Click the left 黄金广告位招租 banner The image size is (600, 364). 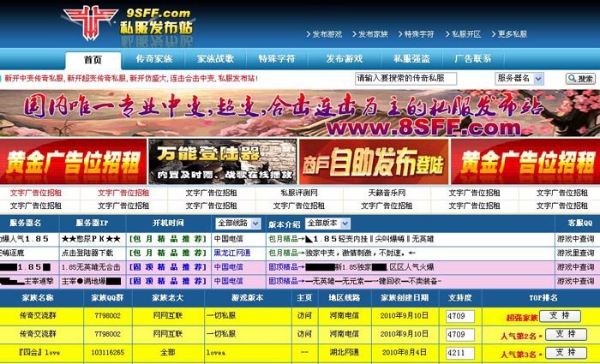[74, 161]
